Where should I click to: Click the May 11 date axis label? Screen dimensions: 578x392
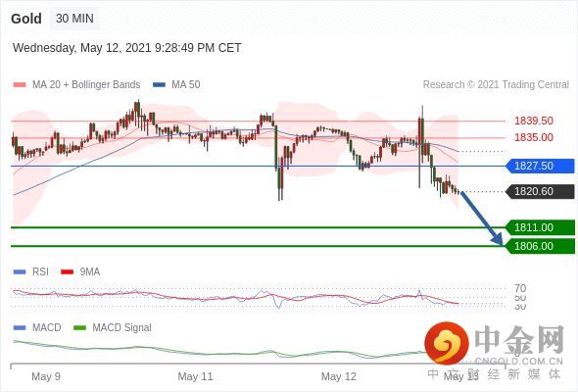tap(195, 376)
